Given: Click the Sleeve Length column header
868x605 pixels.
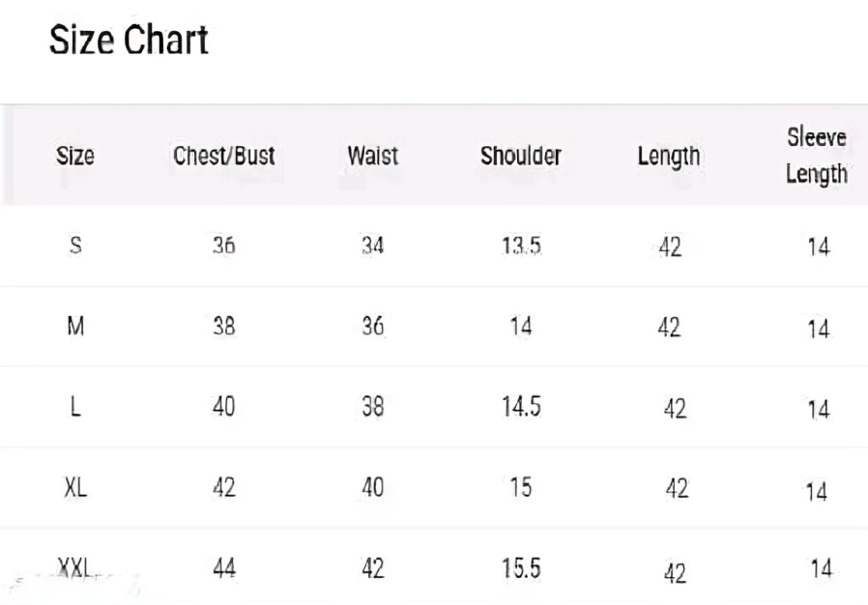Looking at the screenshot, I should tap(817, 156).
